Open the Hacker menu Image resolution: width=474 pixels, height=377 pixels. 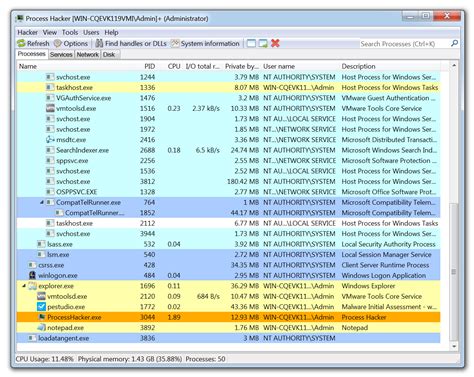[x=27, y=32]
